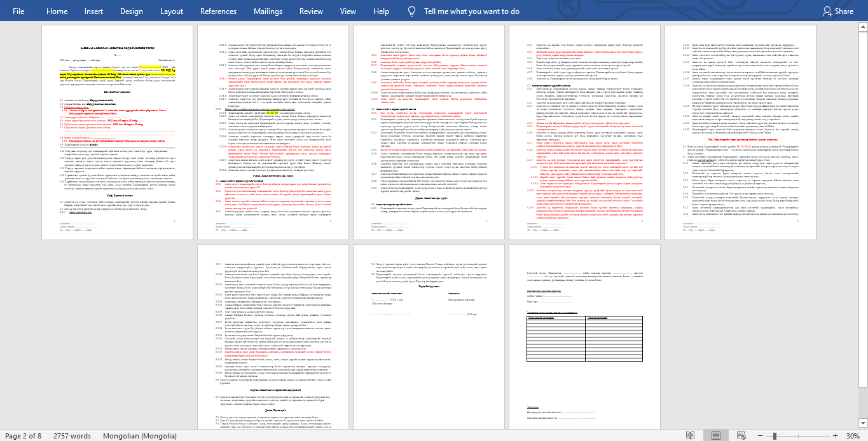Switch to Read Mode view
The image size is (868, 441).
point(690,436)
